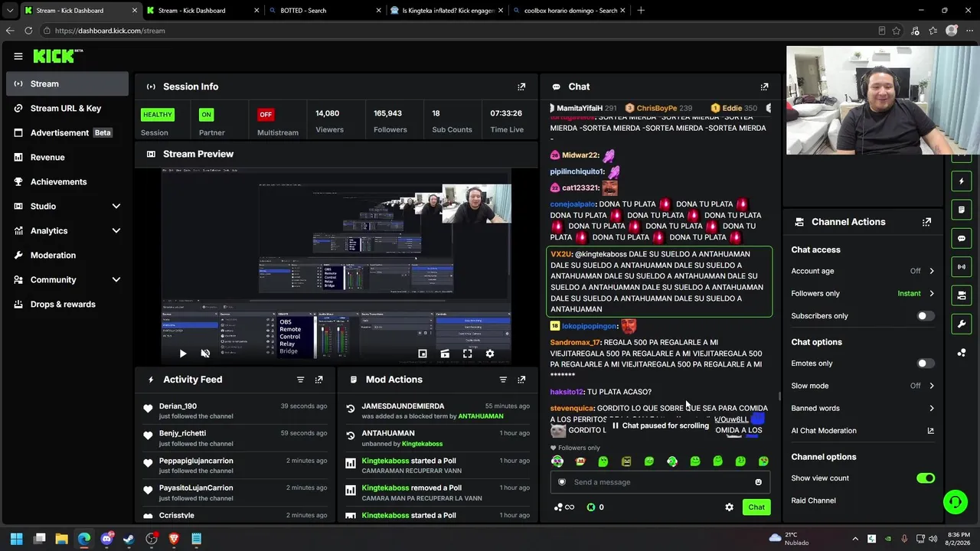Open Stream URL & Key page
This screenshot has height=551, width=980.
click(67, 108)
